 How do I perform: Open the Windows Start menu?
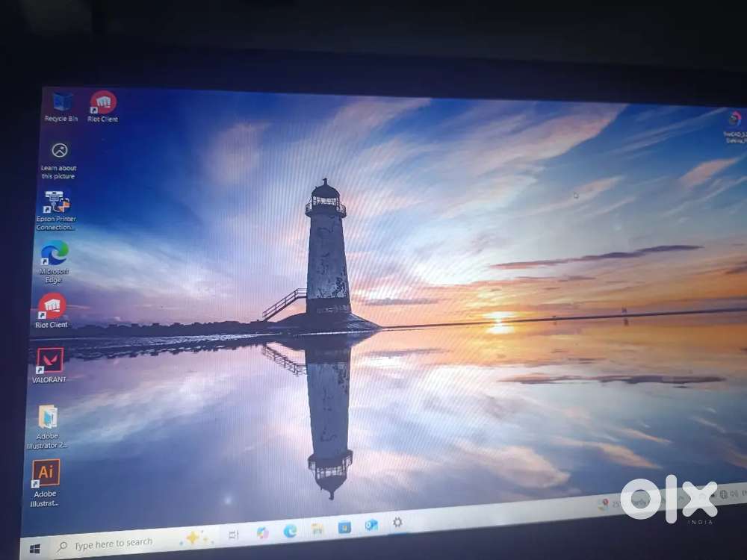click(34, 549)
